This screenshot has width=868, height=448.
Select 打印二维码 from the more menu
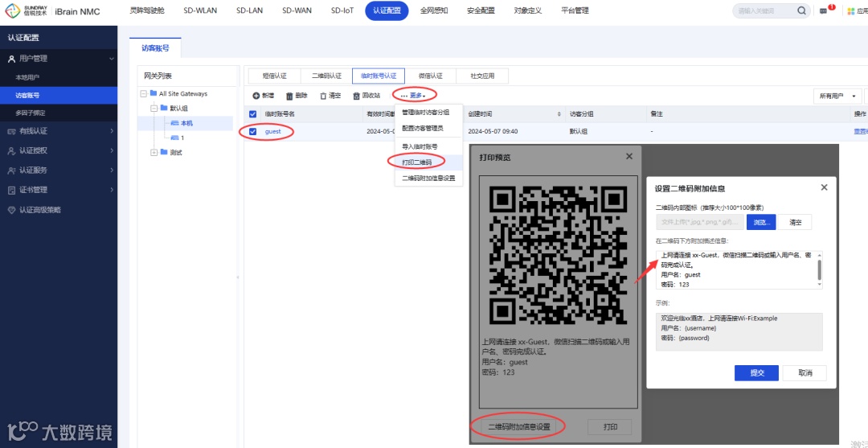coord(428,162)
